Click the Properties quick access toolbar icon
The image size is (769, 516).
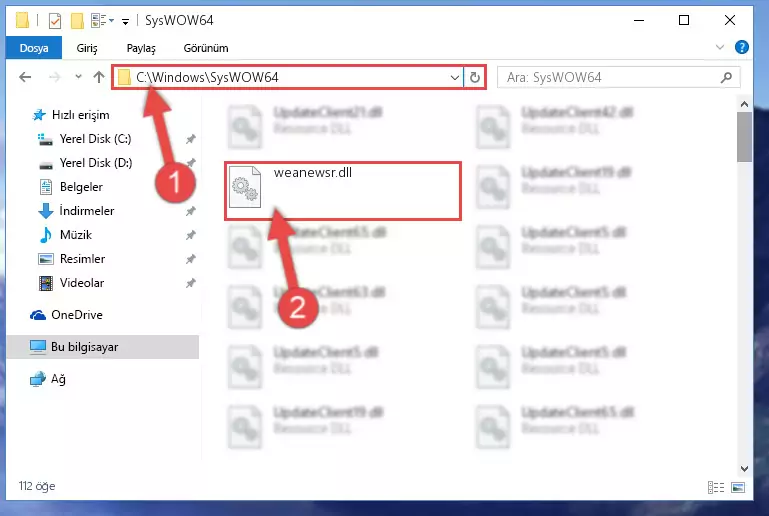[55, 21]
